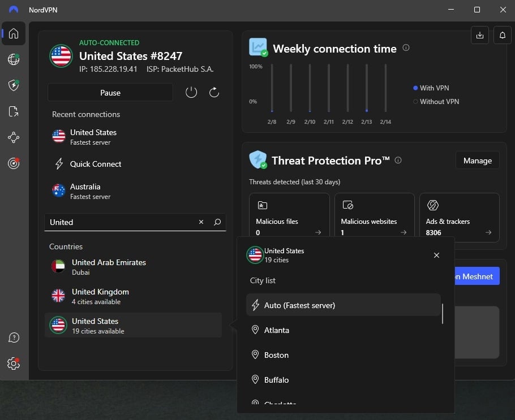Open Meshnet from the sidebar icon
Image resolution: width=515 pixels, height=420 pixels.
pyautogui.click(x=14, y=137)
